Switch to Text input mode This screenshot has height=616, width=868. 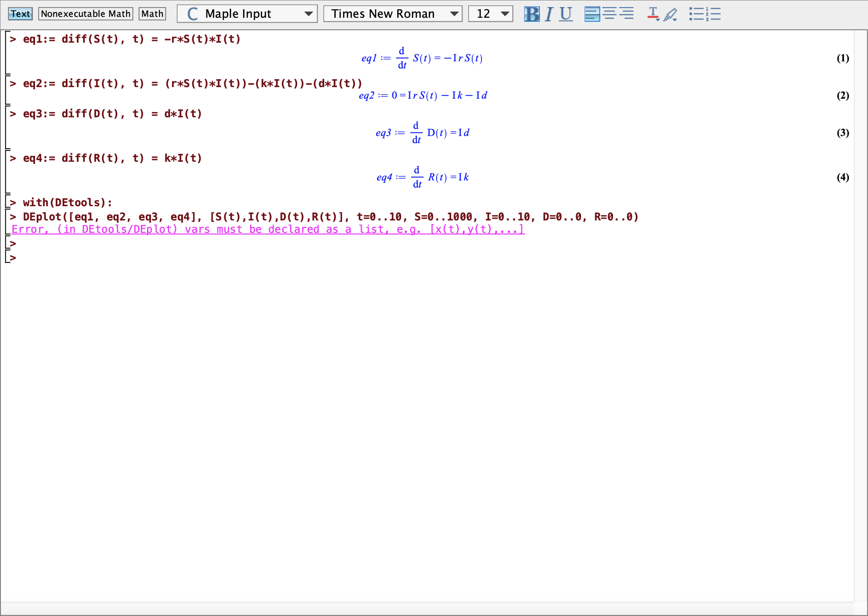(x=20, y=14)
